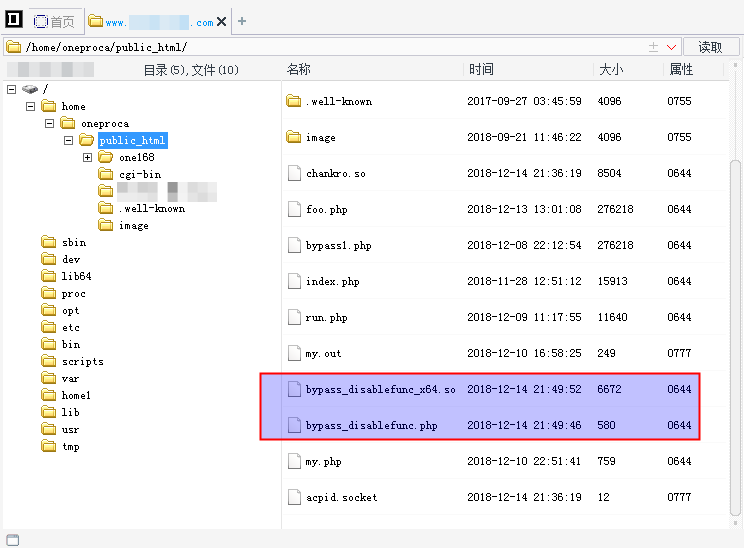Click etc folder icon in tree
This screenshot has width=744, height=548.
(49, 327)
